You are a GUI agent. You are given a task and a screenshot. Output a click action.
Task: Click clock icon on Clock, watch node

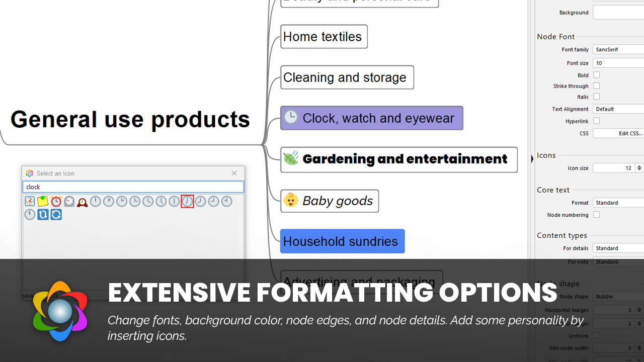pyautogui.click(x=291, y=118)
